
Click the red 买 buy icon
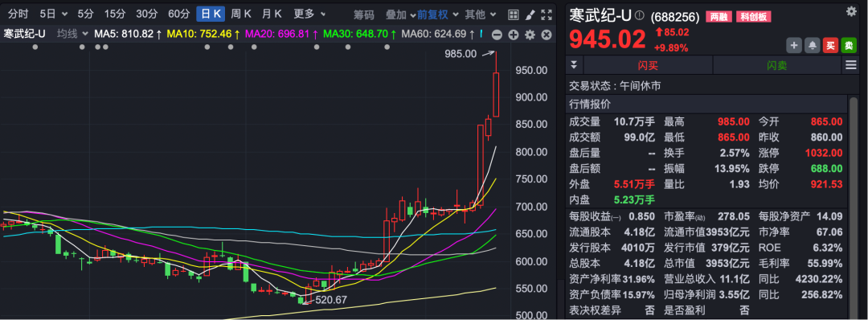tap(830, 45)
